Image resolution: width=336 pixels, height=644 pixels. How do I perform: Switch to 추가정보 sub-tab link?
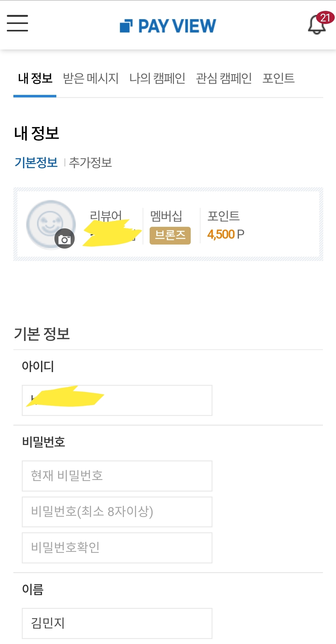click(91, 163)
